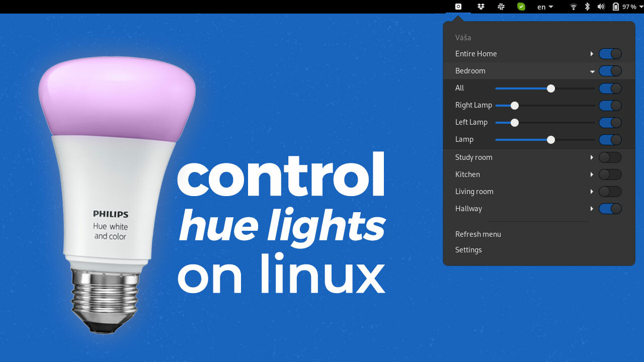Toggle the Bedroom switch
Viewport: 644px width, 362px height.
coord(610,71)
